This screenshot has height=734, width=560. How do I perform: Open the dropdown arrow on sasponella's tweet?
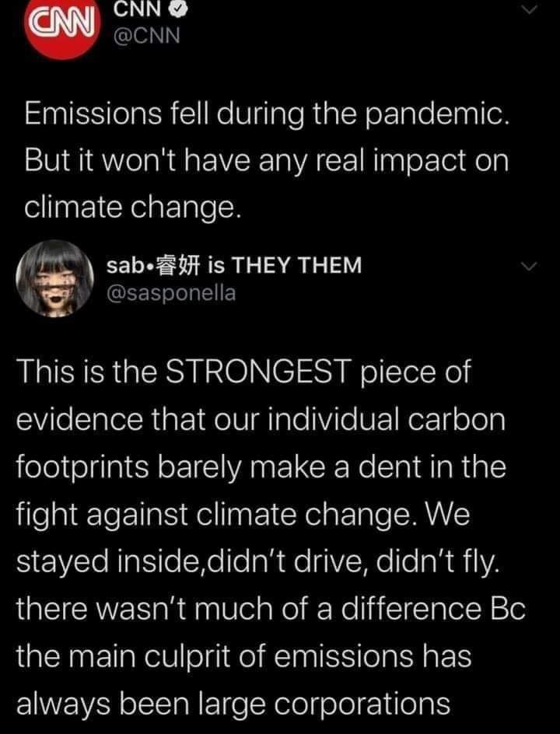[x=530, y=265]
